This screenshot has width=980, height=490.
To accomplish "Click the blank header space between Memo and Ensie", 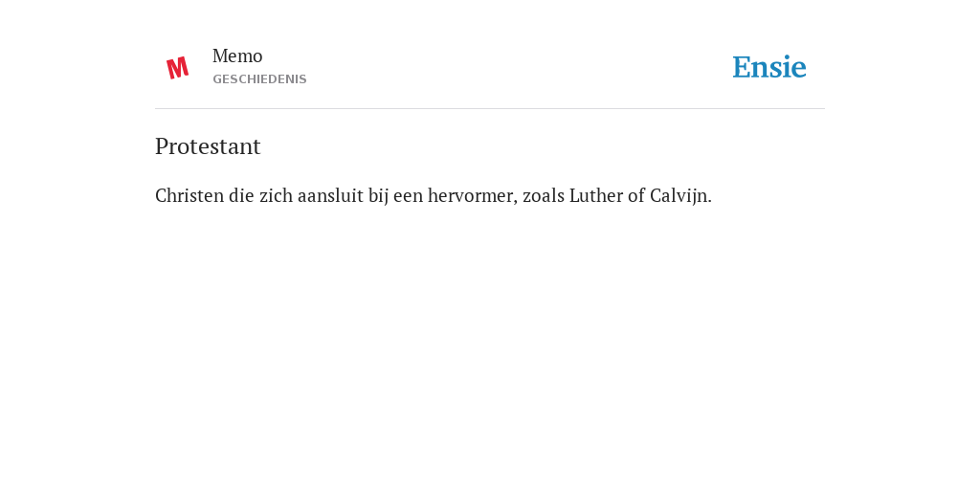I will (519, 67).
